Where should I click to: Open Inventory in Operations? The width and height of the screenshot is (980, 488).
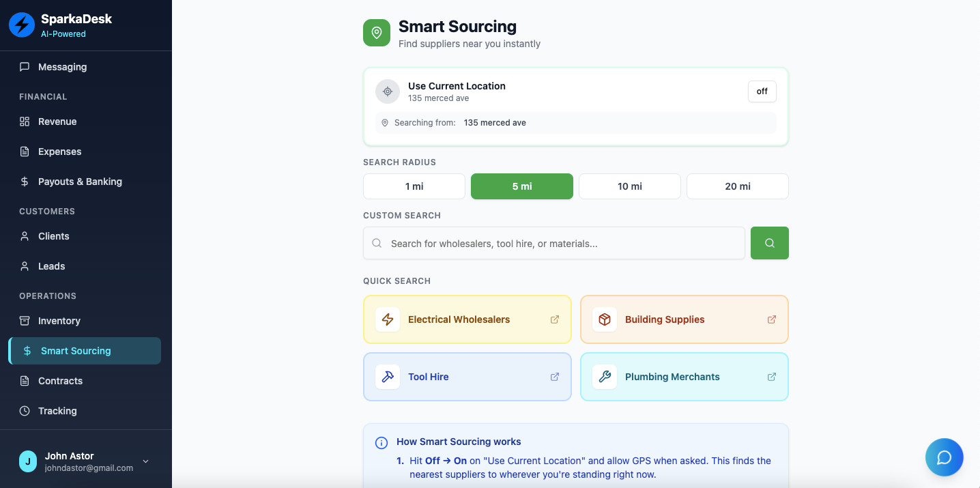[85, 321]
